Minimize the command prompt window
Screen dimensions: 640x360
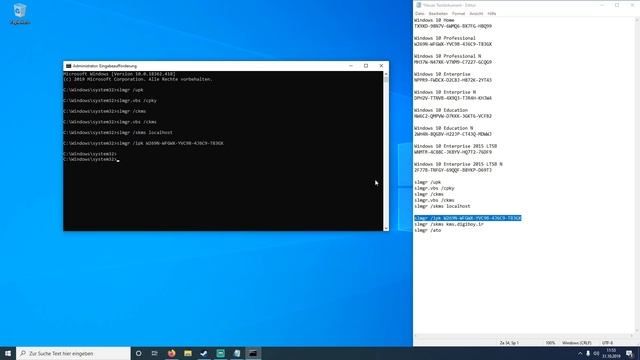point(351,66)
